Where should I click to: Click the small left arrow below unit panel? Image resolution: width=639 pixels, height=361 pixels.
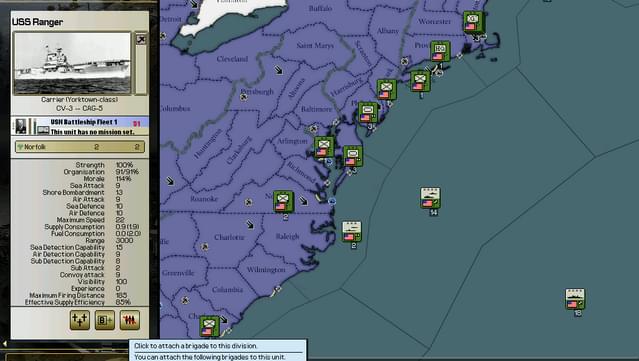pyautogui.click(x=4, y=343)
